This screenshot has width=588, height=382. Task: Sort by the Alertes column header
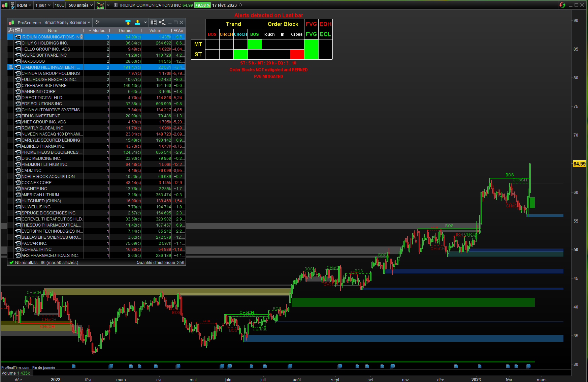point(97,30)
